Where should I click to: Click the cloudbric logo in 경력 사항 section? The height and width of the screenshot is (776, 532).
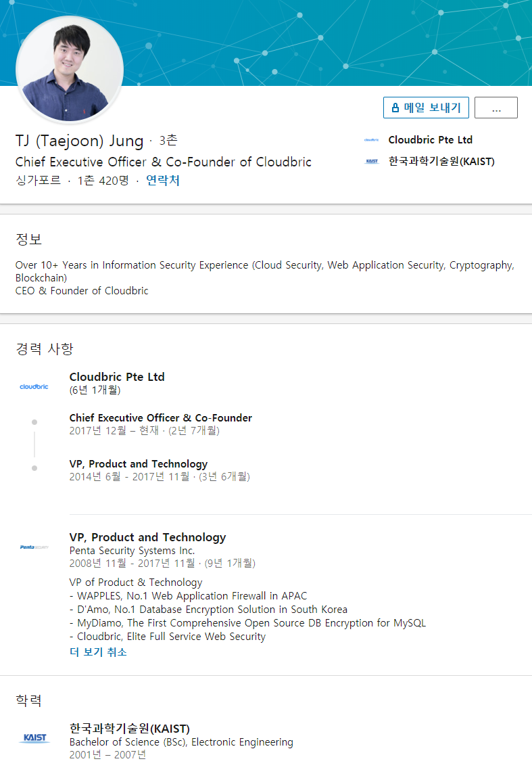click(x=34, y=386)
